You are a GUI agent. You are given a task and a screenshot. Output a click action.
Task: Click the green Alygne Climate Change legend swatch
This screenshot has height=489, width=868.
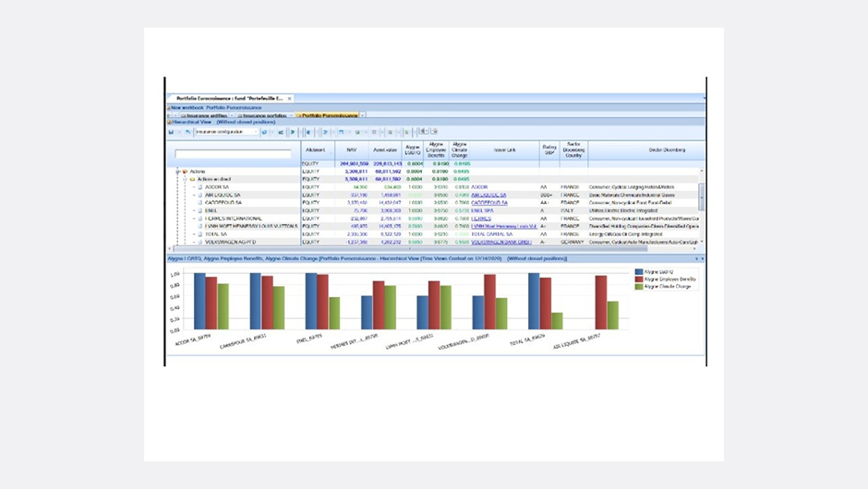(639, 287)
